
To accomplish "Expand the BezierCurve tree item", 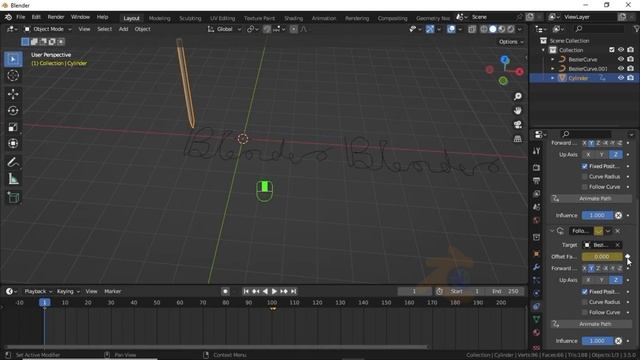I will coord(553,59).
